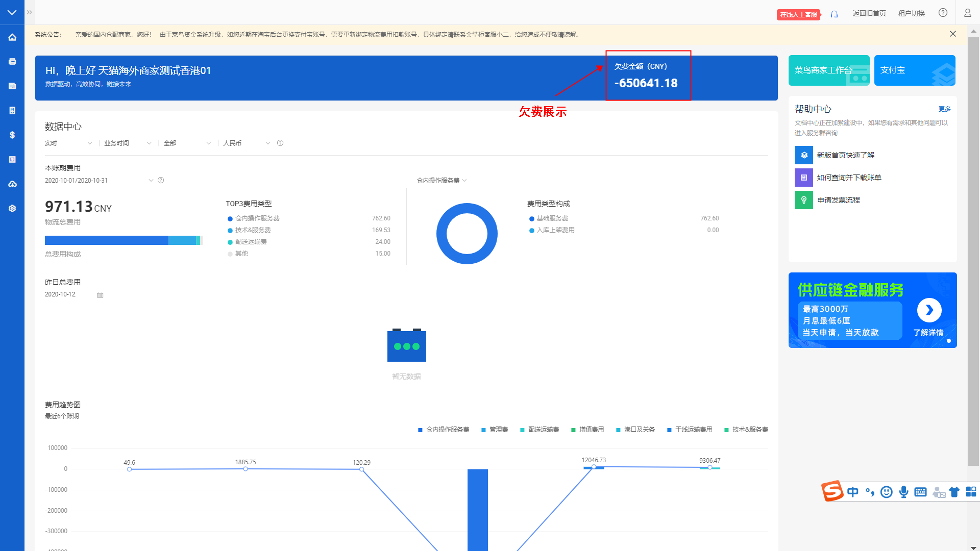Image resolution: width=980 pixels, height=551 pixels.
Task: Toggle Chinese/English input on the Sogou bar
Action: click(852, 492)
